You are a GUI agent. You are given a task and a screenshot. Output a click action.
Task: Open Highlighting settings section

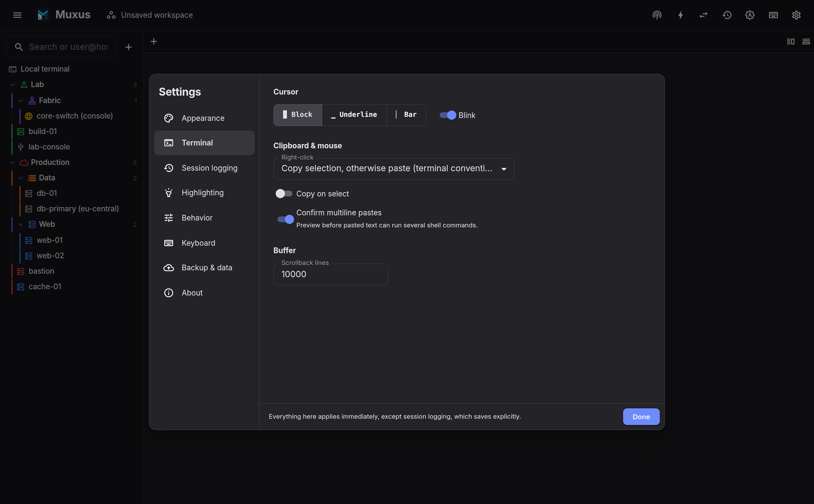tap(204, 193)
